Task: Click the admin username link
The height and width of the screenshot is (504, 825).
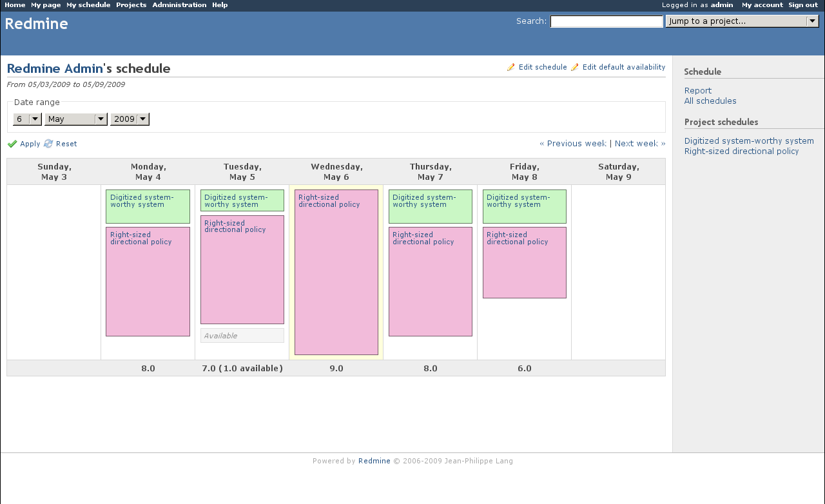Action: click(x=722, y=5)
